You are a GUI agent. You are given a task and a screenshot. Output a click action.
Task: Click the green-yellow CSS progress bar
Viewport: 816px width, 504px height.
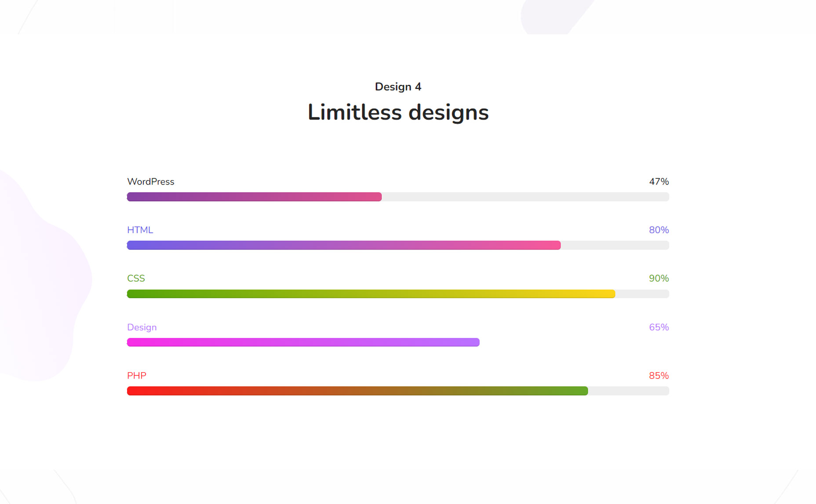(x=371, y=294)
